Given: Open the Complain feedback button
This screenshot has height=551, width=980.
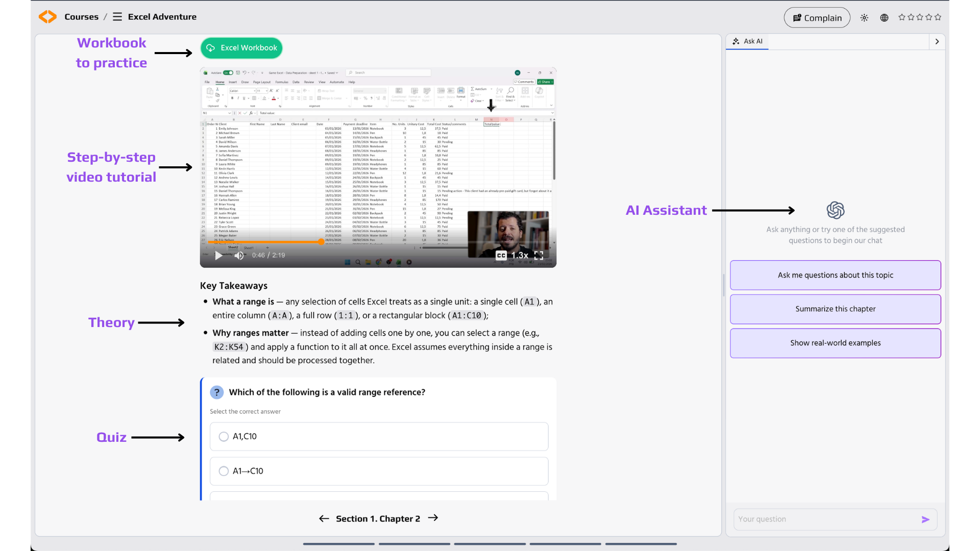Looking at the screenshot, I should (817, 18).
